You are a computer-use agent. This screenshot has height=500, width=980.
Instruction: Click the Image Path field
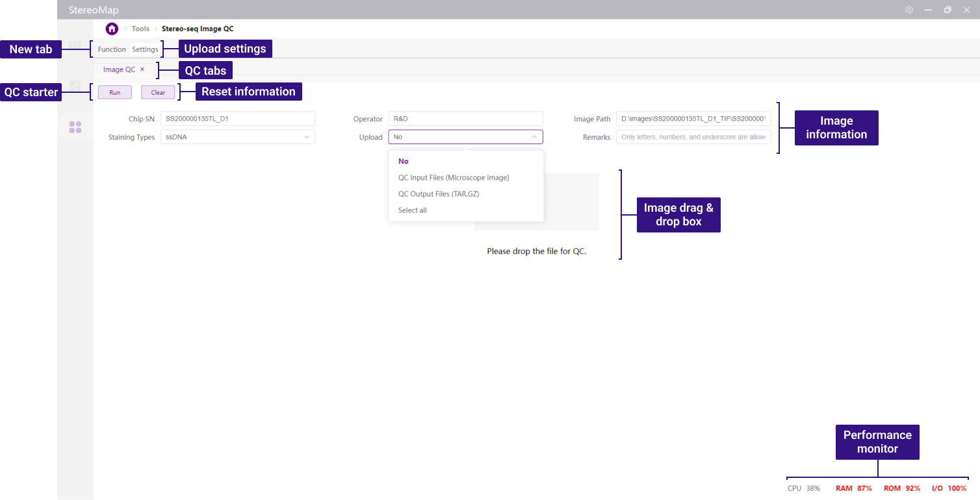693,119
